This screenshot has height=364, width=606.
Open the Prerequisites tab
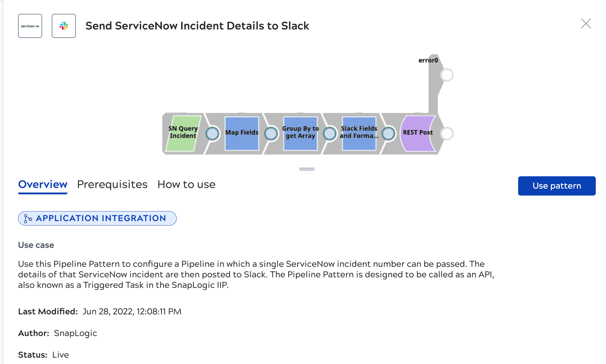pos(112,184)
